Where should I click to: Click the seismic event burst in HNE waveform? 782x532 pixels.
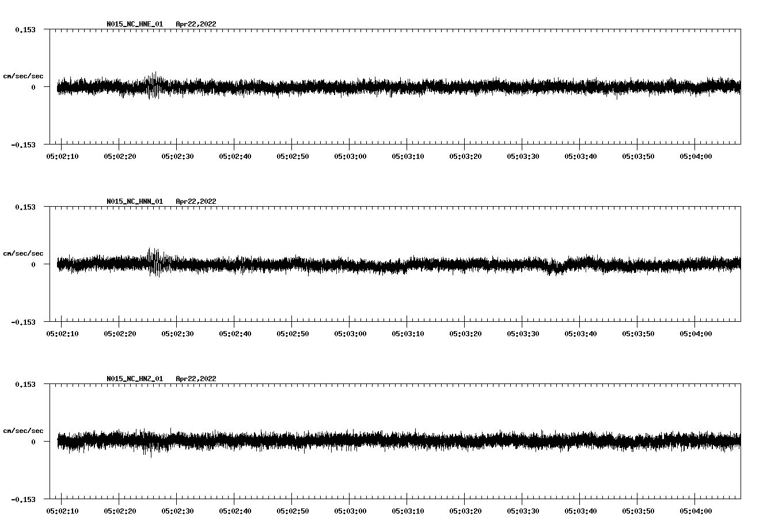[153, 86]
